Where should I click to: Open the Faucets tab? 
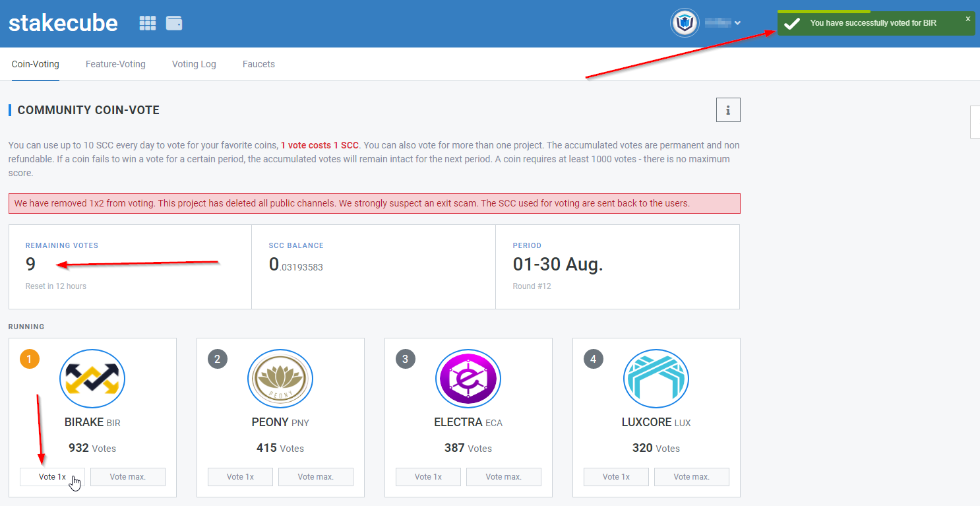(259, 64)
